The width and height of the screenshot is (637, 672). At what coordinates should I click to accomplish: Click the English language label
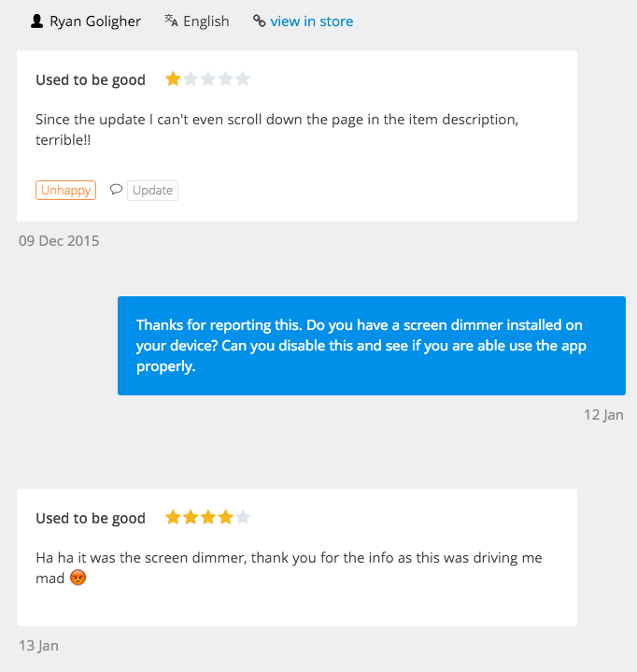[x=205, y=21]
